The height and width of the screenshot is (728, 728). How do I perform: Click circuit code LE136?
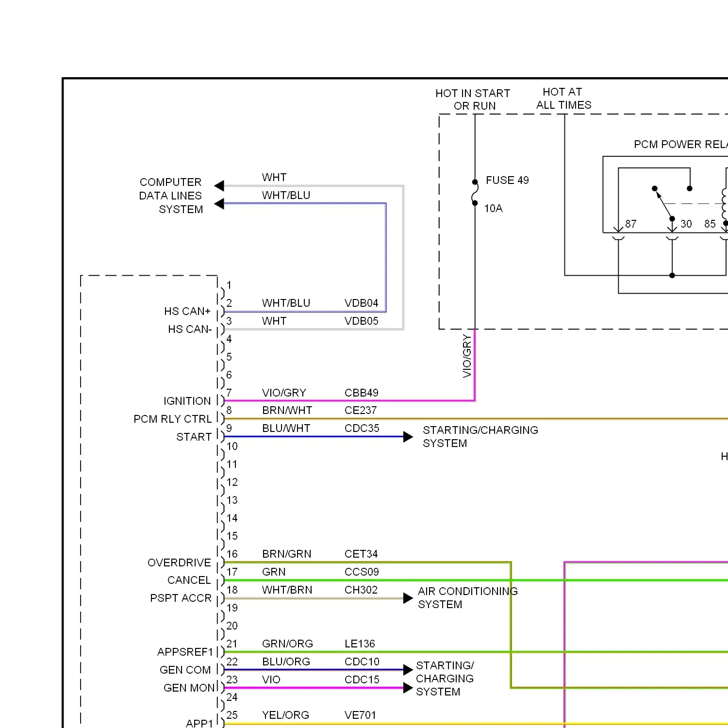pyautogui.click(x=360, y=644)
